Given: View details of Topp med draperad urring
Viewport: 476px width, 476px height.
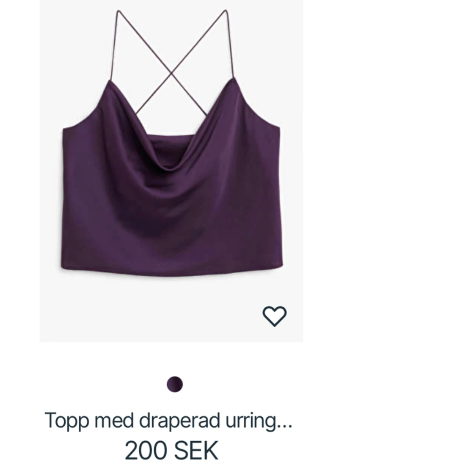Looking at the screenshot, I should coord(168,421).
